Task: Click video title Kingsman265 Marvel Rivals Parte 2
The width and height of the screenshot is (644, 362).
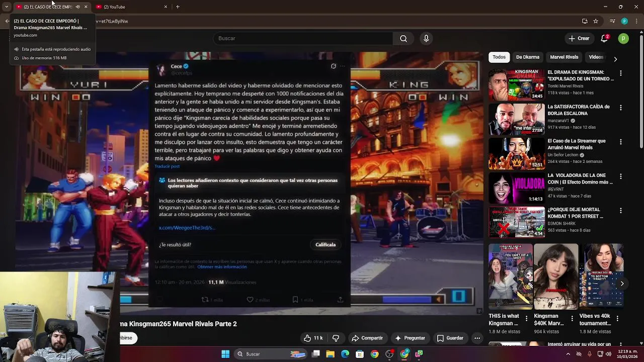Action: click(178, 324)
